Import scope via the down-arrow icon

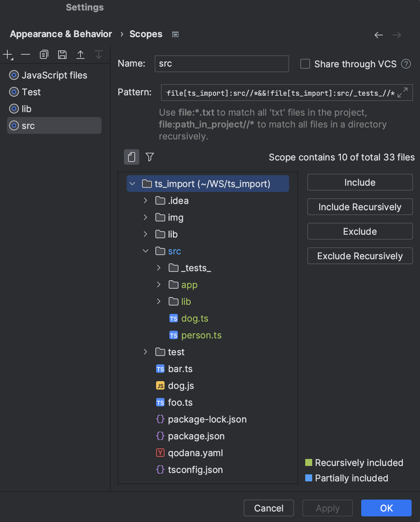98,54
